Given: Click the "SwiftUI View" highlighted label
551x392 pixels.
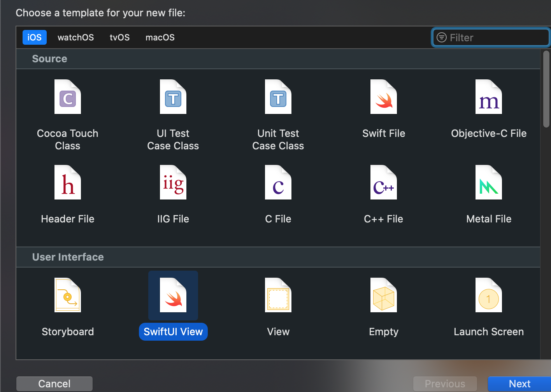Looking at the screenshot, I should (x=173, y=332).
